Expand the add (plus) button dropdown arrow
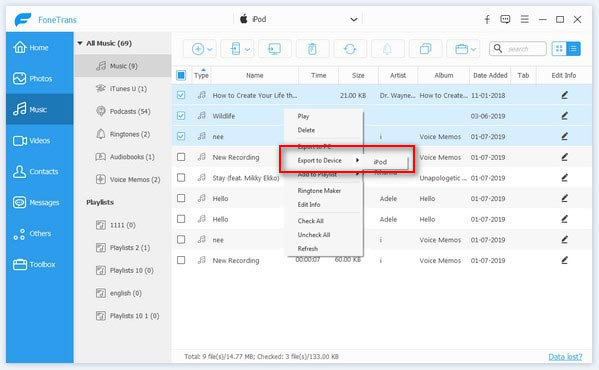 [210, 49]
